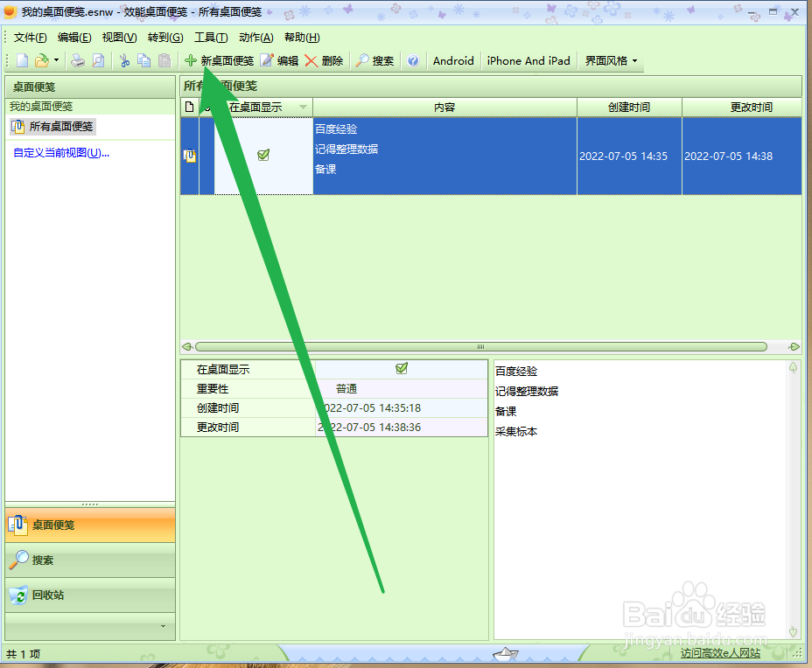Open the 视图(V) menu
This screenshot has width=812, height=668.
120,38
